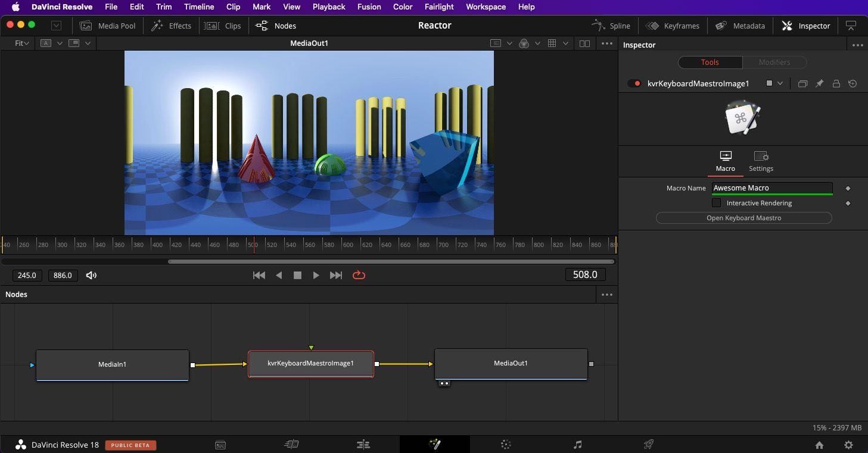The width and height of the screenshot is (868, 453).
Task: Switch to the Edit page
Action: point(363,445)
